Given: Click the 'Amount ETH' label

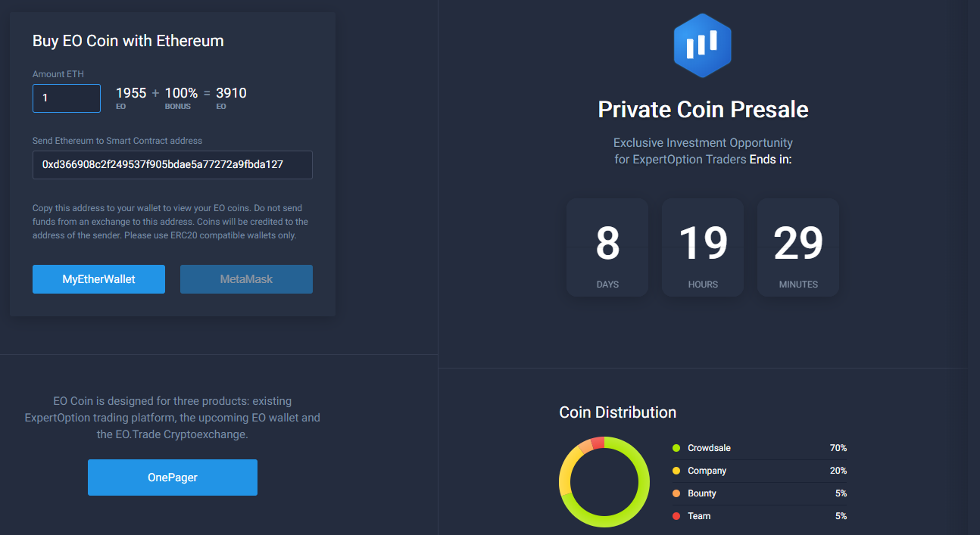Looking at the screenshot, I should point(58,74).
